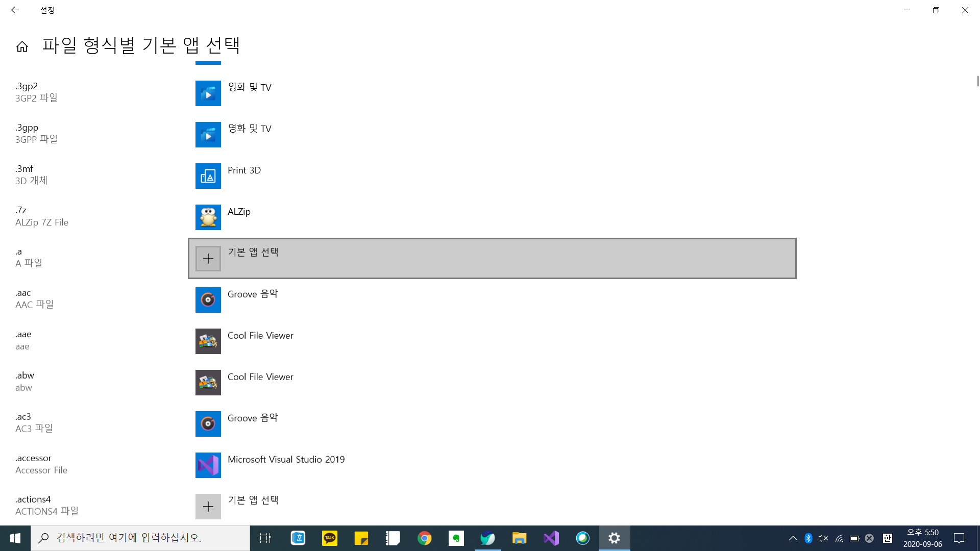Choose a default app for the .a file type
The image size is (980, 551).
click(253, 252)
